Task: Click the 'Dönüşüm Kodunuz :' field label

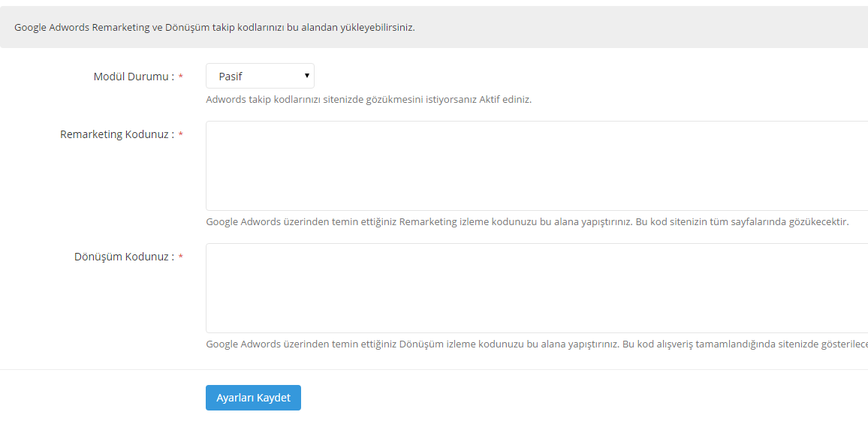Action: 124,257
